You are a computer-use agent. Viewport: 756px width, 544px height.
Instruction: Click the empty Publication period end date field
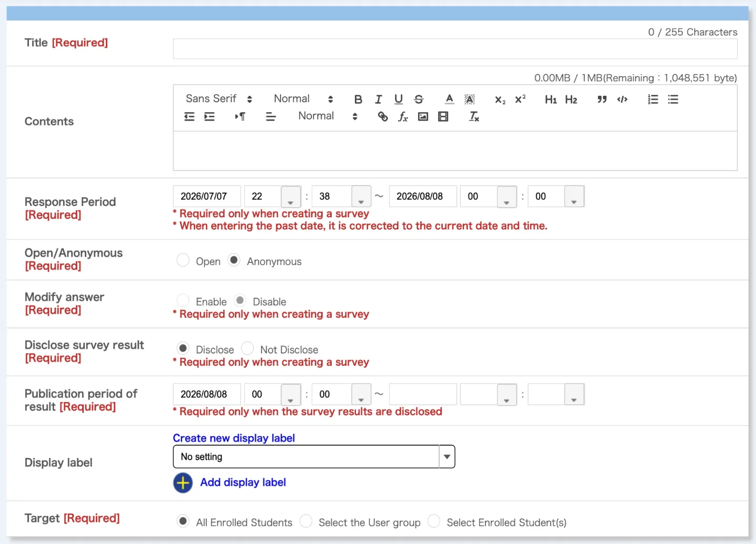tap(423, 394)
